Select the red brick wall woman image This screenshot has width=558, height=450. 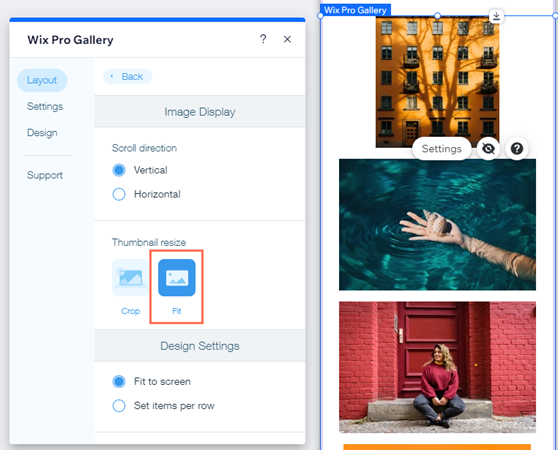tap(437, 367)
